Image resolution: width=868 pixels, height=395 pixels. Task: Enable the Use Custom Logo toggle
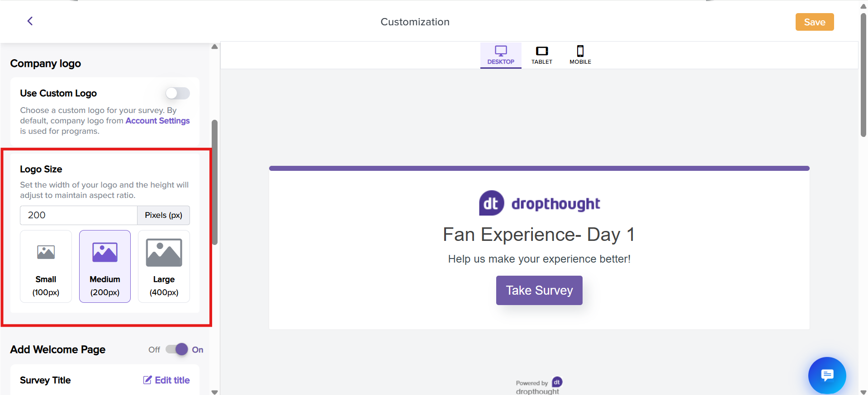click(177, 93)
